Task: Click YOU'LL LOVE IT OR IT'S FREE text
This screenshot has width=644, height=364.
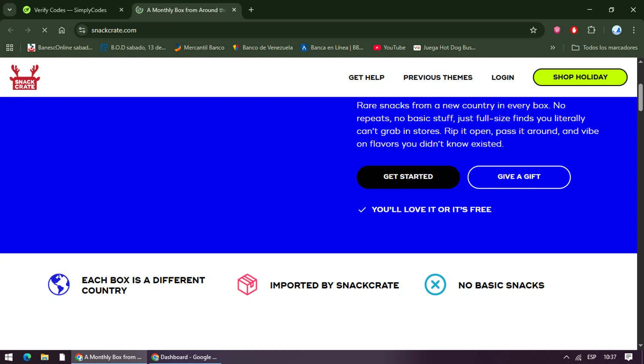Action: click(x=431, y=210)
